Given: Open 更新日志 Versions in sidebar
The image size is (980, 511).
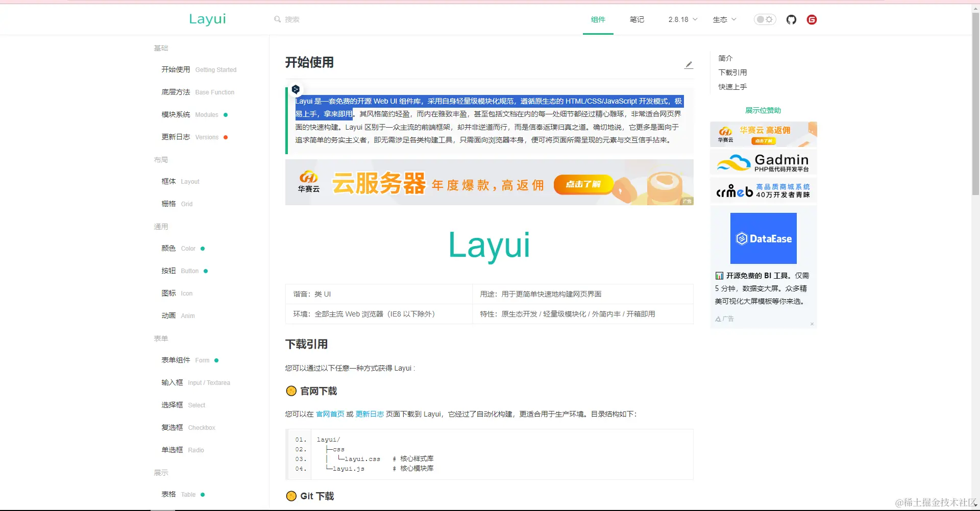Looking at the screenshot, I should click(x=194, y=137).
